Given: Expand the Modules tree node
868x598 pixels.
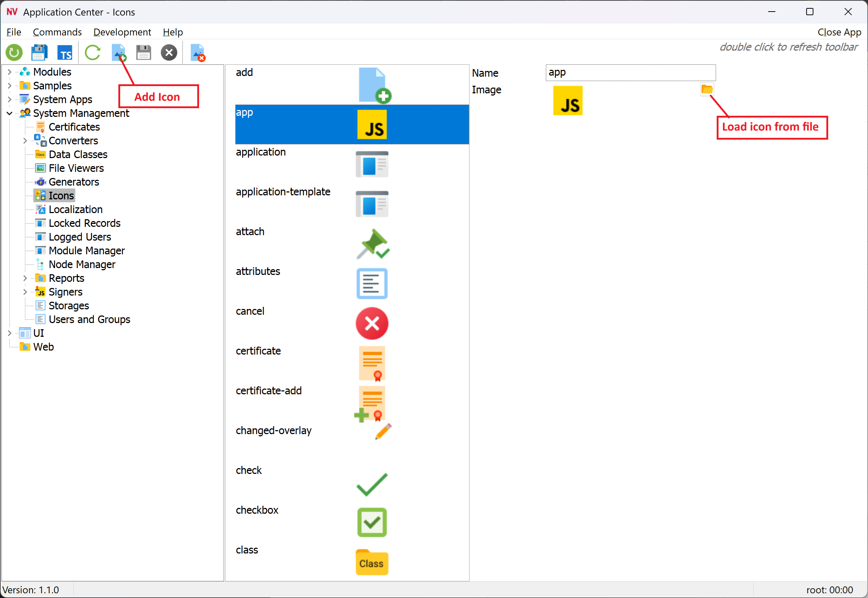Looking at the screenshot, I should pyautogui.click(x=10, y=72).
